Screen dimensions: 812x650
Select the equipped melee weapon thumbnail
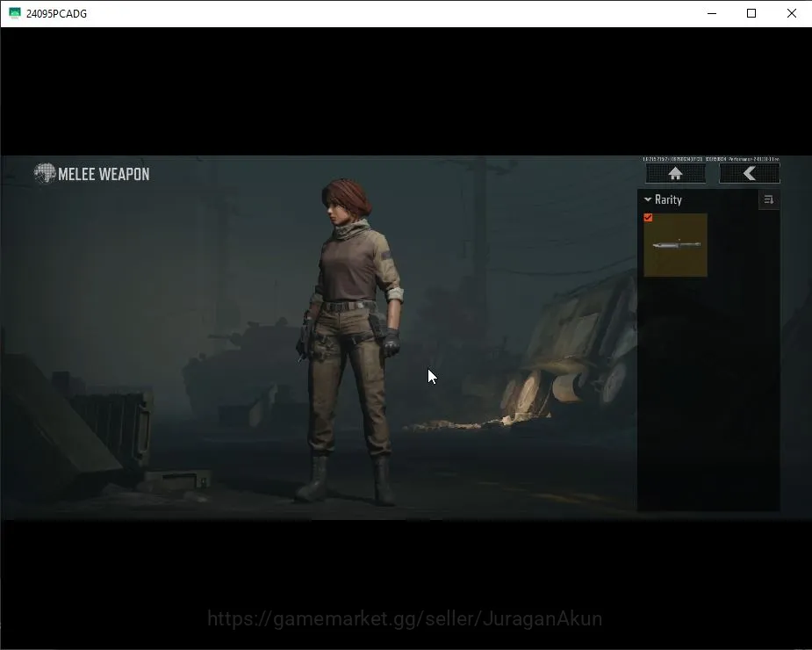[x=675, y=245]
